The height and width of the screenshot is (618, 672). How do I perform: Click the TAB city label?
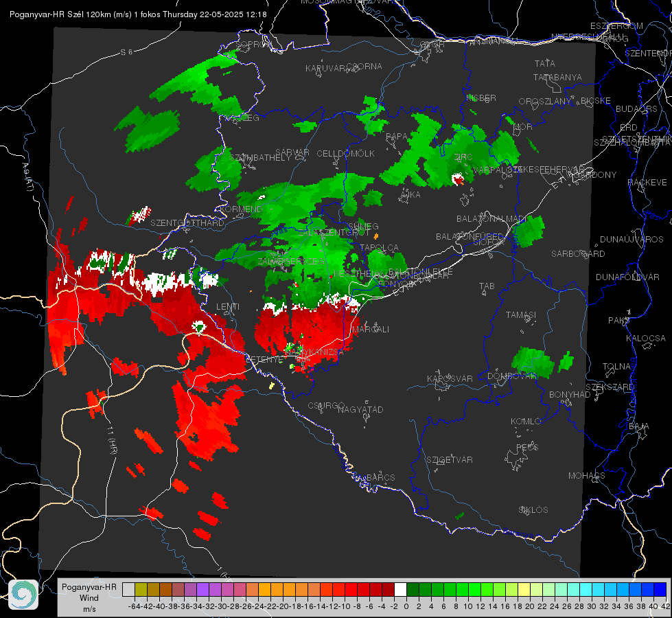tap(487, 286)
